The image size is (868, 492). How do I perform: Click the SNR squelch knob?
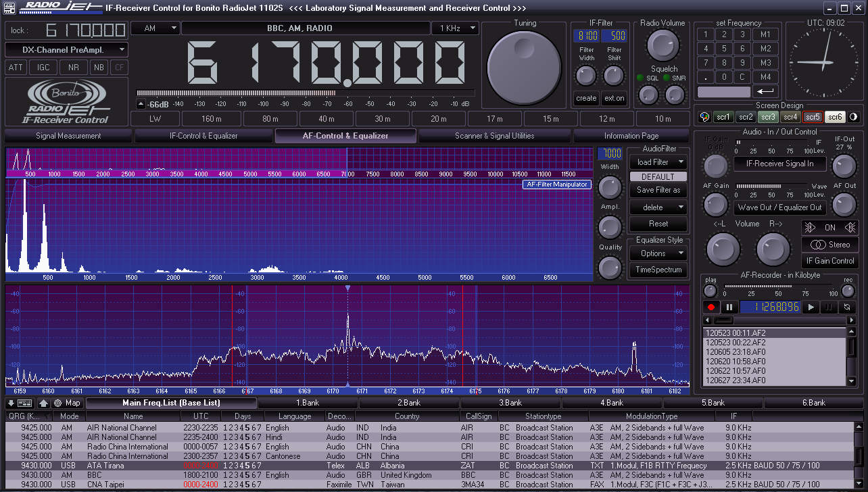(x=675, y=95)
